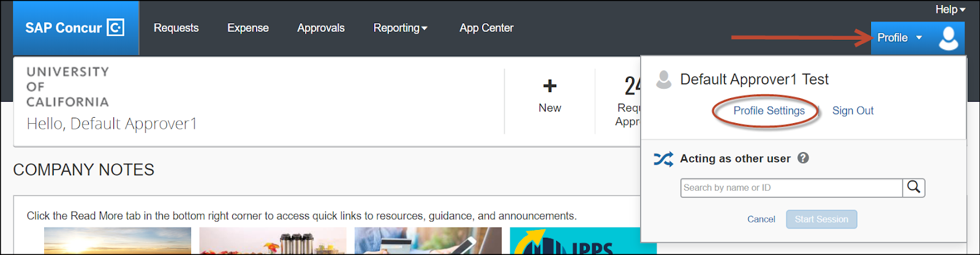Open the sunset thumbnail in Company Notes
The width and height of the screenshot is (980, 255).
click(x=118, y=241)
